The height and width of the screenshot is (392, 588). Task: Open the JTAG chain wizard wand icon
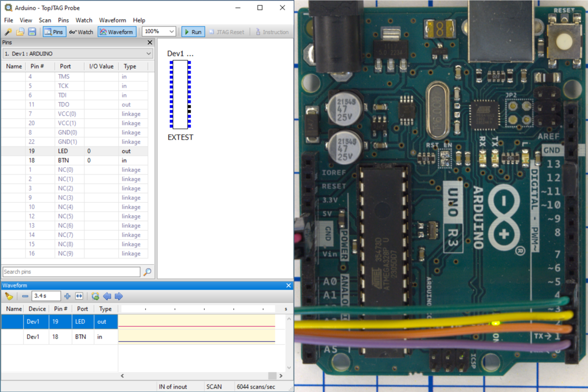pyautogui.click(x=8, y=32)
